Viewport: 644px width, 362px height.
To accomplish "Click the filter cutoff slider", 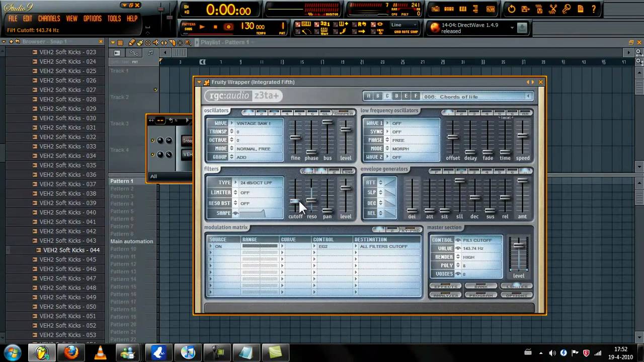I will point(295,202).
